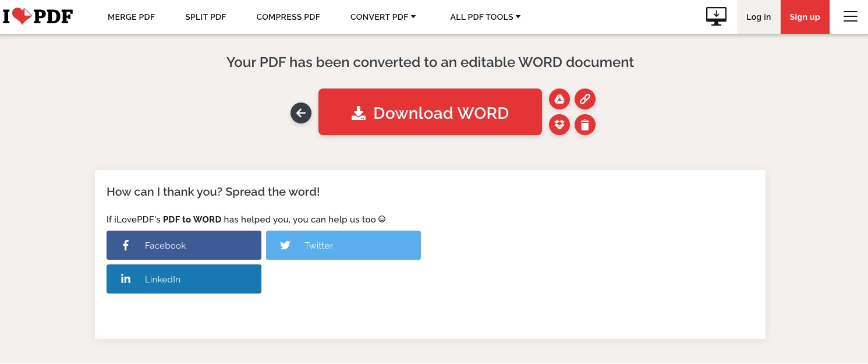Go back using the circular arrow button
This screenshot has height=364, width=868.
[301, 113]
